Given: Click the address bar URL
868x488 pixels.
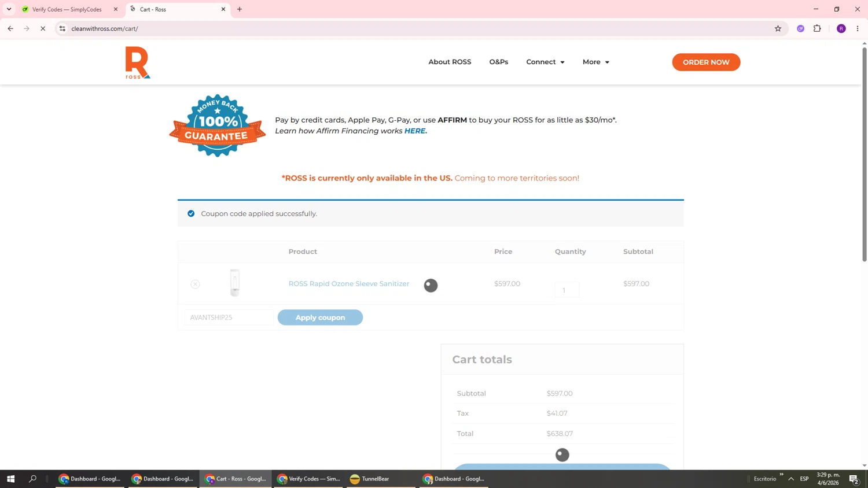Looking at the screenshot, I should 105,28.
